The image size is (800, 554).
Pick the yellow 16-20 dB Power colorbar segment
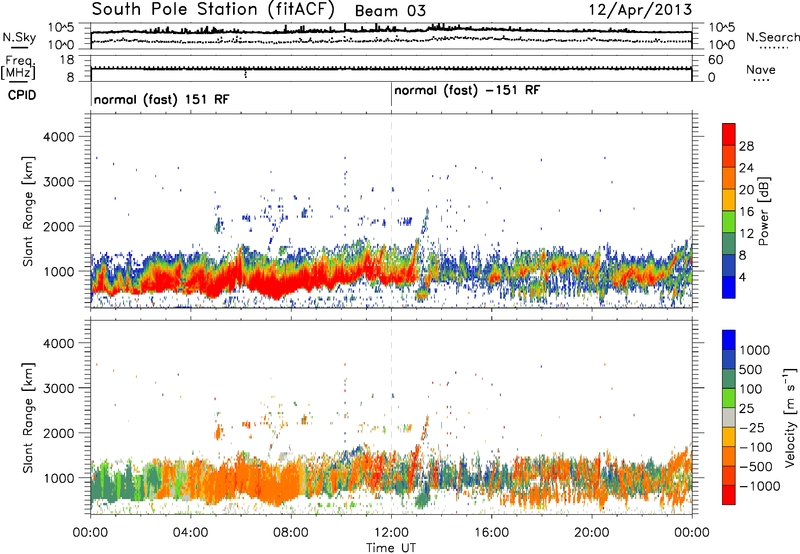[x=729, y=200]
